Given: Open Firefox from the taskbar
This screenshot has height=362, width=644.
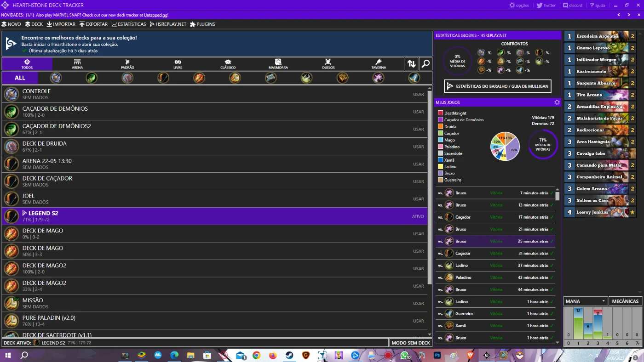Looking at the screenshot, I should (273, 355).
